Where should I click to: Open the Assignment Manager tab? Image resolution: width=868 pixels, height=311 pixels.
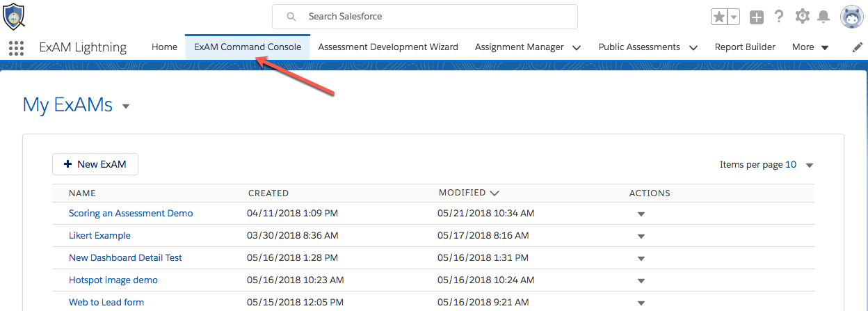click(x=520, y=47)
